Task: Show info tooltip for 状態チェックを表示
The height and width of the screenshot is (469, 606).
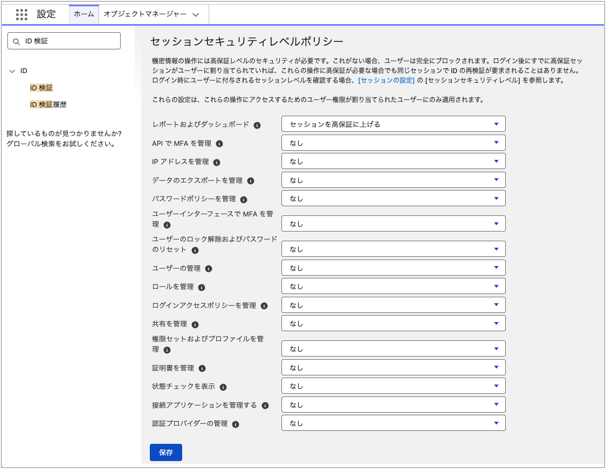Action: click(x=223, y=387)
